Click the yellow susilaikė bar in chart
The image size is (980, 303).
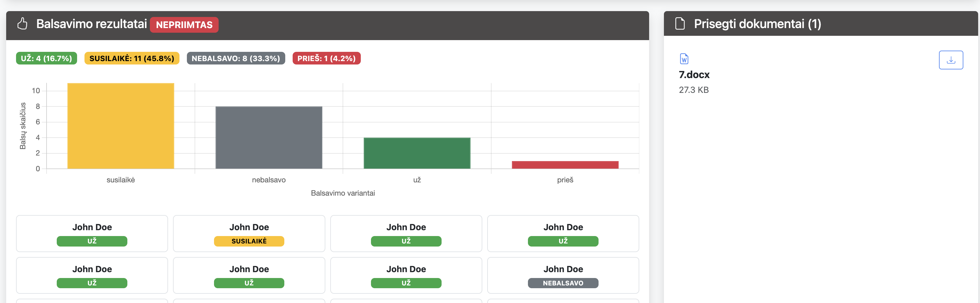[121, 126]
